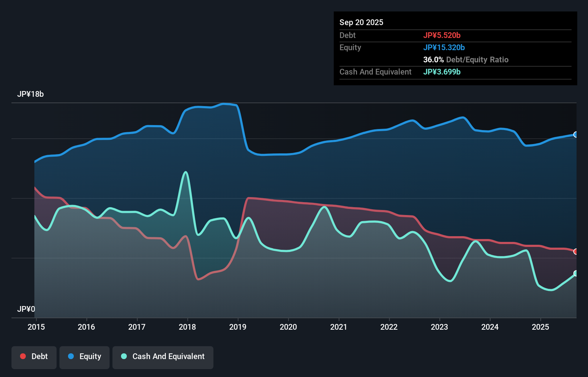Toggle visibility of the Debt series
The width and height of the screenshot is (588, 377).
(34, 357)
